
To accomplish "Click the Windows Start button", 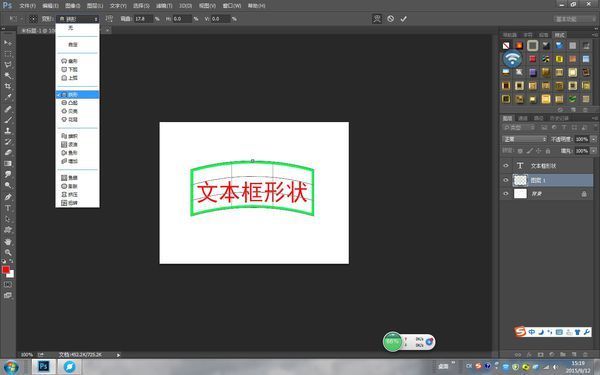I will pyautogui.click(x=11, y=367).
